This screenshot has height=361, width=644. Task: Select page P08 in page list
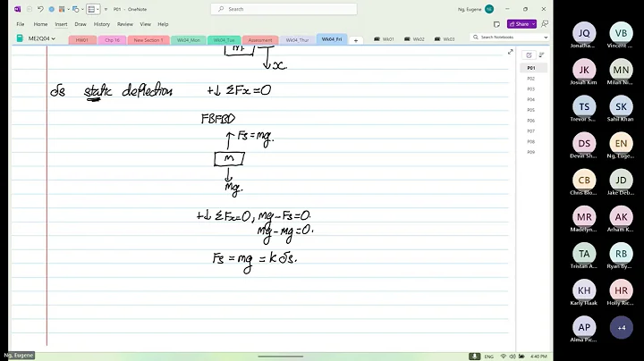533,141
